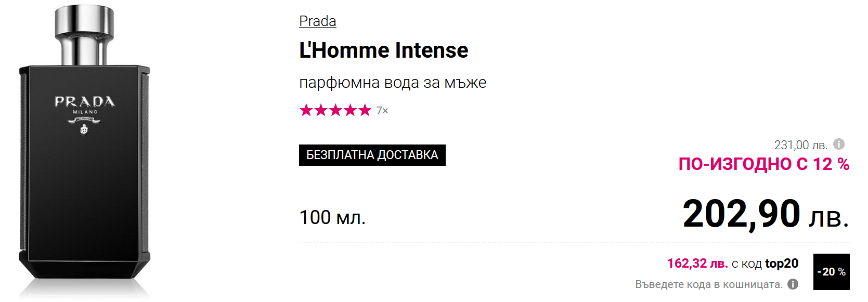The width and height of the screenshot is (868, 302).
Task: Click info icon beside 231,00 лв.
Action: (x=839, y=144)
